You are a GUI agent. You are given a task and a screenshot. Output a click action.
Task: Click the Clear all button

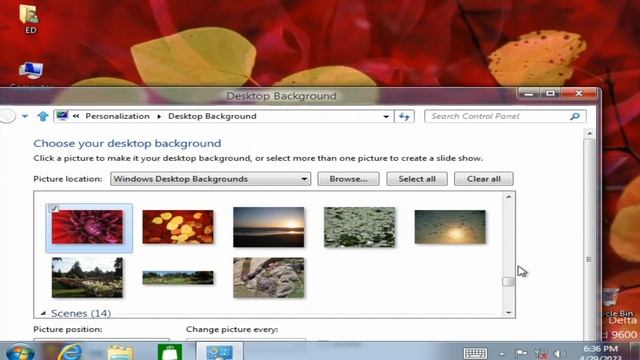[484, 179]
